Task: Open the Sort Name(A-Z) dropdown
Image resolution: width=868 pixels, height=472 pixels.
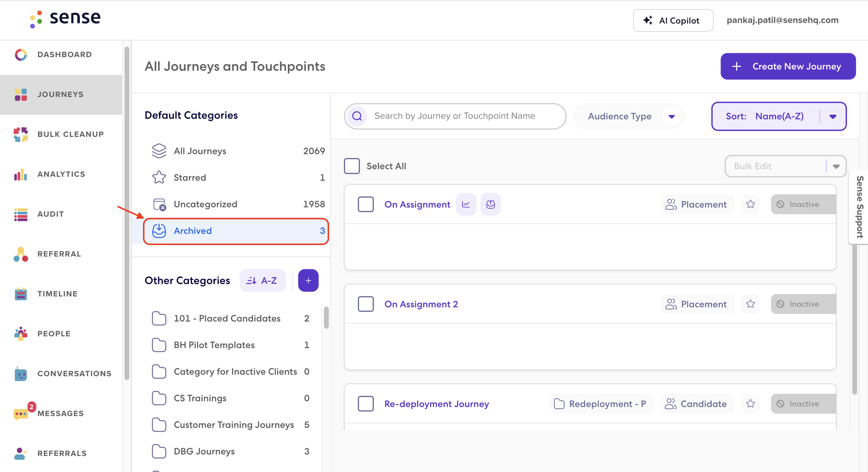Action: (x=779, y=116)
